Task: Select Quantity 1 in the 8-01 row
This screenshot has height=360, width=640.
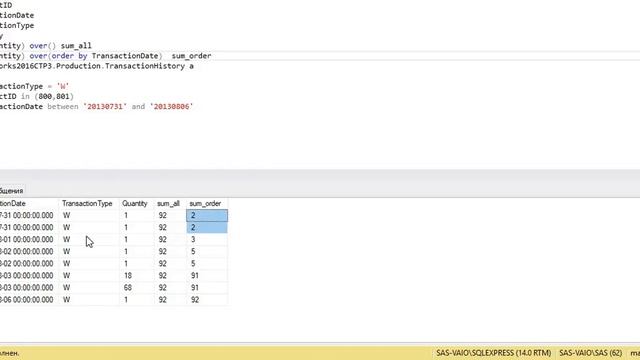Action: click(137, 239)
